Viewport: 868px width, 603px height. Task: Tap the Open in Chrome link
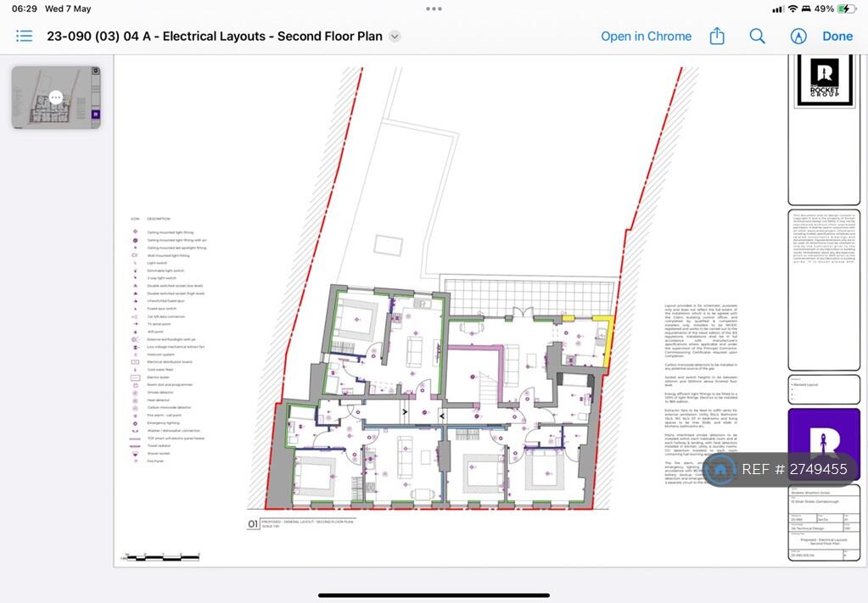[x=646, y=36]
